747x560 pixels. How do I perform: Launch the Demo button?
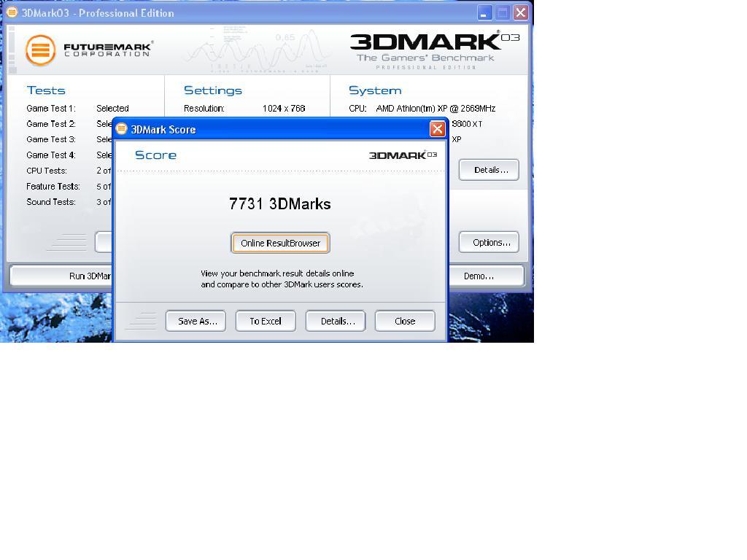(x=487, y=276)
